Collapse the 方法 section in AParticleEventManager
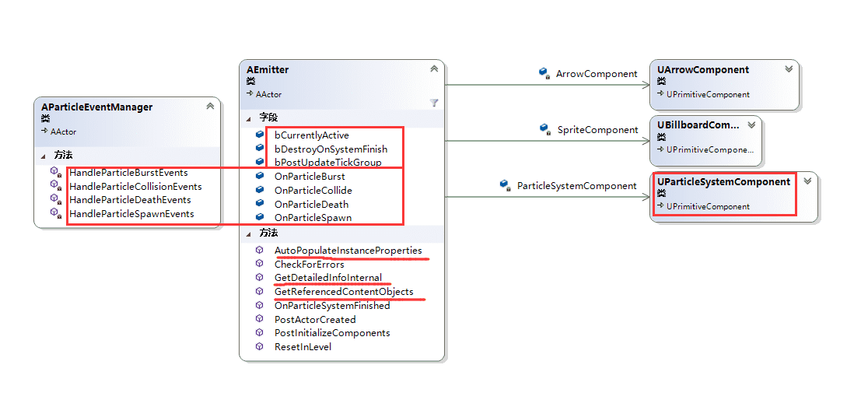This screenshot has width=868, height=400. tap(44, 156)
